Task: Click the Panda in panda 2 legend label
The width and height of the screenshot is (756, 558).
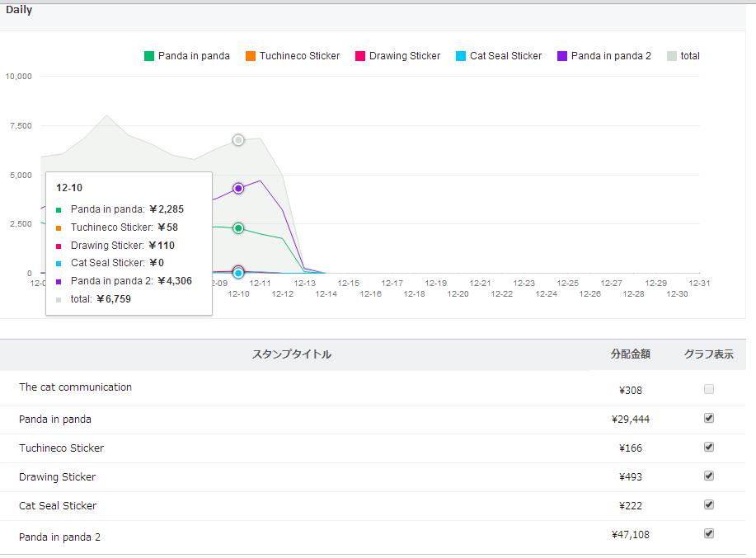Action: (x=611, y=56)
